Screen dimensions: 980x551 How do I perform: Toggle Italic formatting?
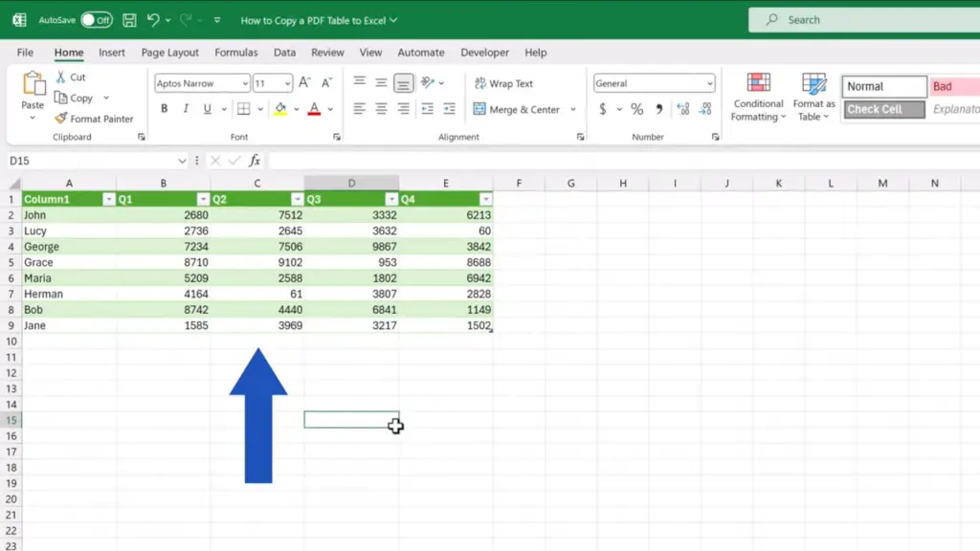pos(186,109)
